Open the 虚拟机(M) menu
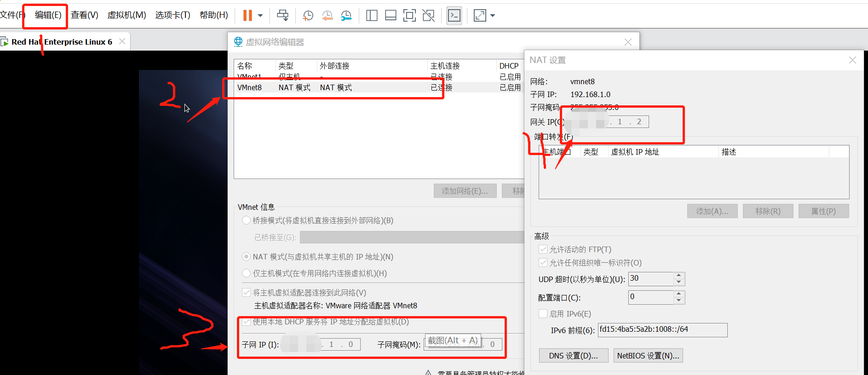 (x=126, y=15)
